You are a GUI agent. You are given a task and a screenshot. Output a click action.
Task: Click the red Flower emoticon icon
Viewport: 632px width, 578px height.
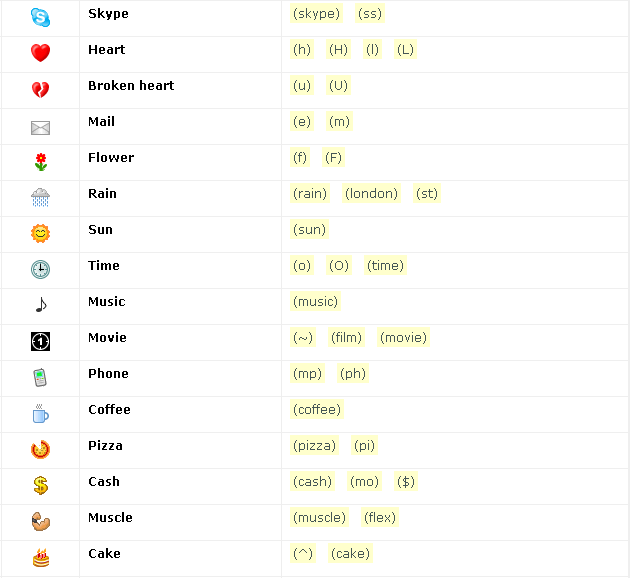40,161
